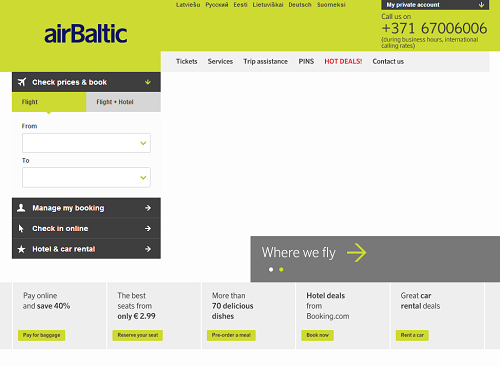
Task: Click the best seats from only € 2.99 text
Action: [x=136, y=306]
